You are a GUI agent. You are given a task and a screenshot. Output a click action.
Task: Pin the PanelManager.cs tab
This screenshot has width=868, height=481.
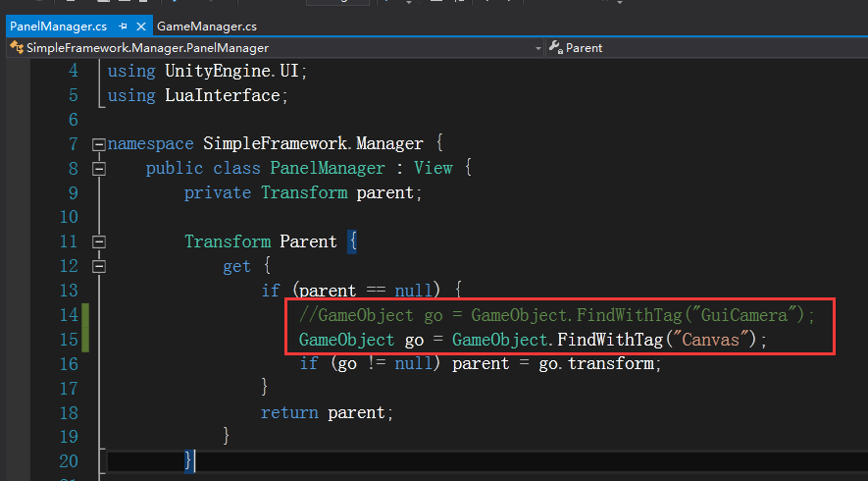[x=123, y=27]
